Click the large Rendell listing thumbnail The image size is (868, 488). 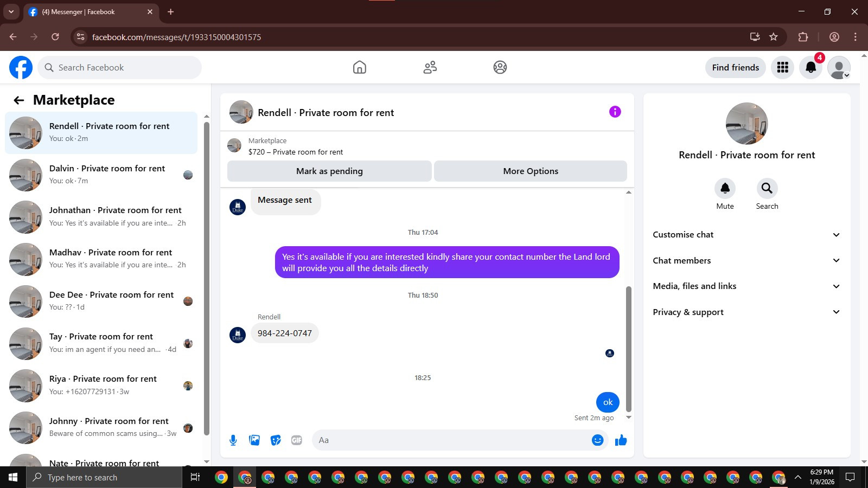coord(746,124)
